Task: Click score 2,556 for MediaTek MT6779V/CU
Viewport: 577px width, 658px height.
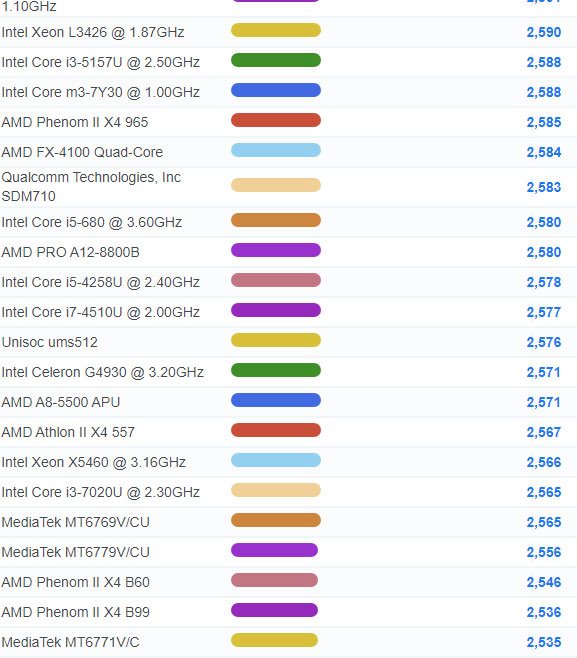Action: coord(544,553)
